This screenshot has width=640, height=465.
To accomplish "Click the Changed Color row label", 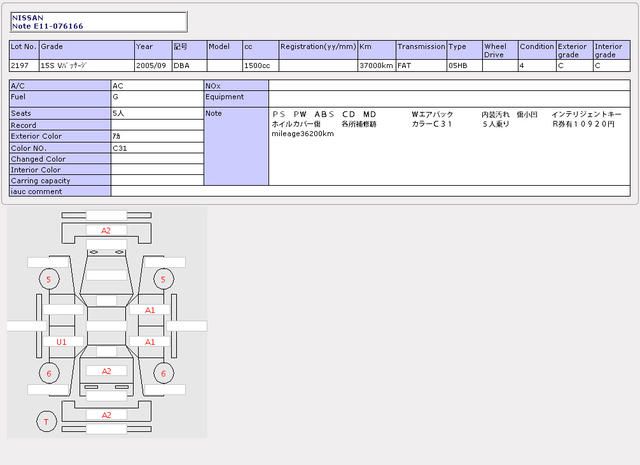I will pyautogui.click(x=60, y=159).
